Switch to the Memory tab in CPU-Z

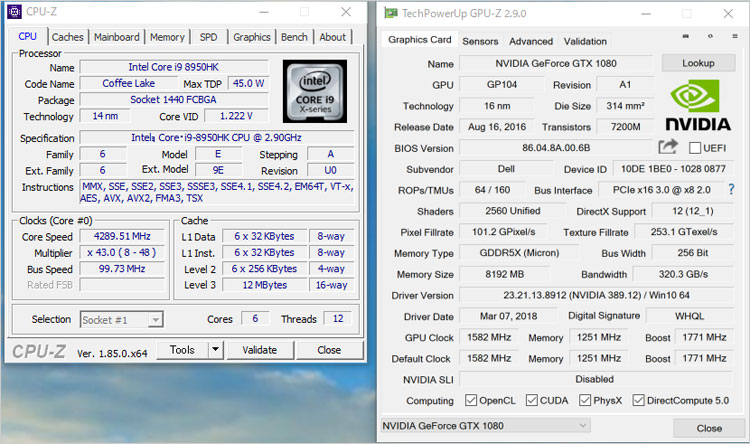167,37
